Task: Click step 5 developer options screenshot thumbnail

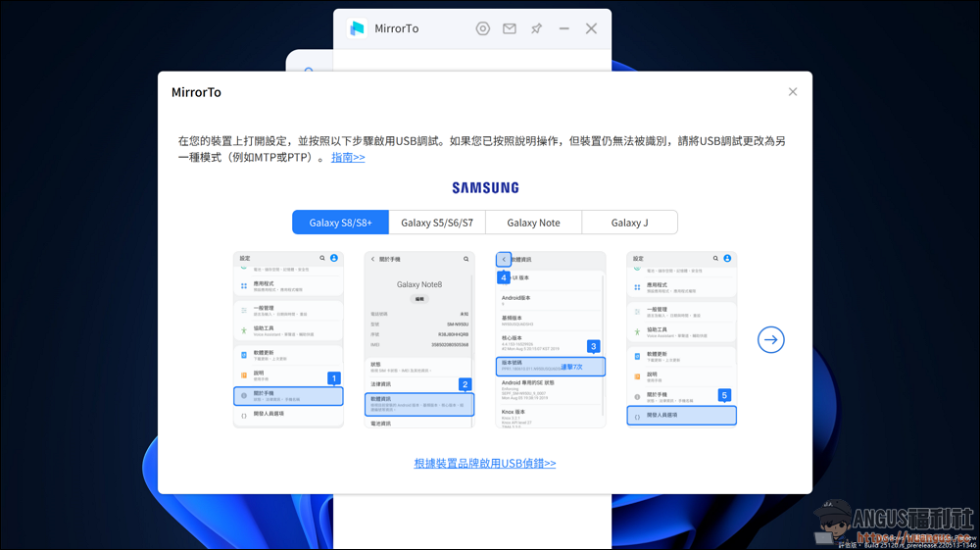Action: pyautogui.click(x=682, y=339)
